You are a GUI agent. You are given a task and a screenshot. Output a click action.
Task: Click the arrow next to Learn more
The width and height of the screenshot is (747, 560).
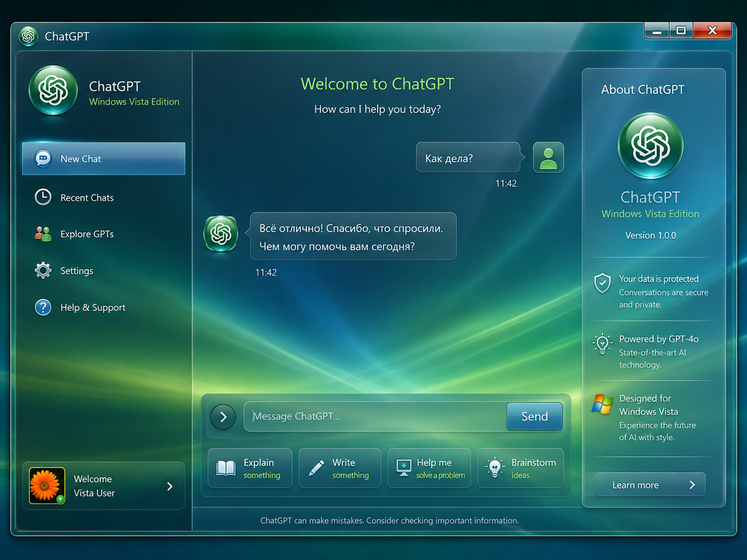coord(692,485)
